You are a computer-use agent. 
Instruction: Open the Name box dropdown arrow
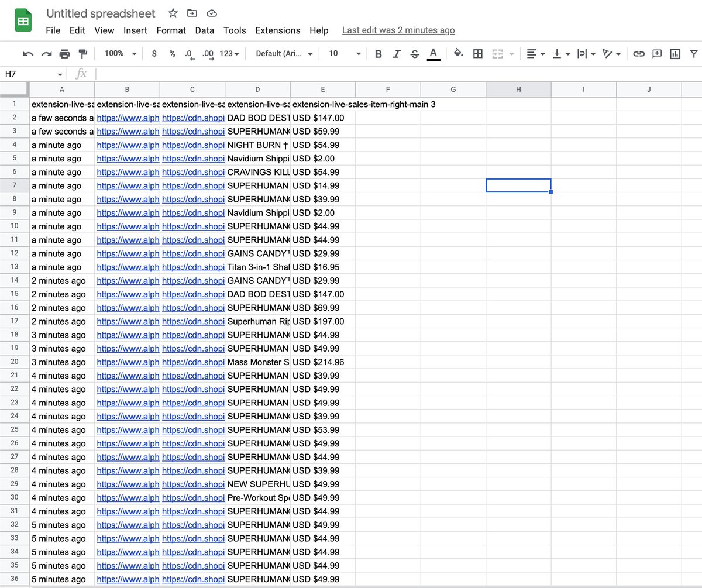coord(60,74)
